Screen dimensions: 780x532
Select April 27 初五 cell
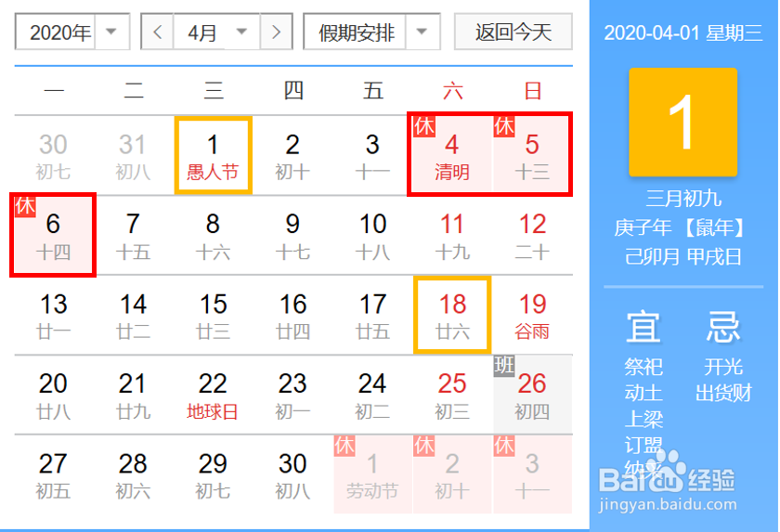click(53, 474)
